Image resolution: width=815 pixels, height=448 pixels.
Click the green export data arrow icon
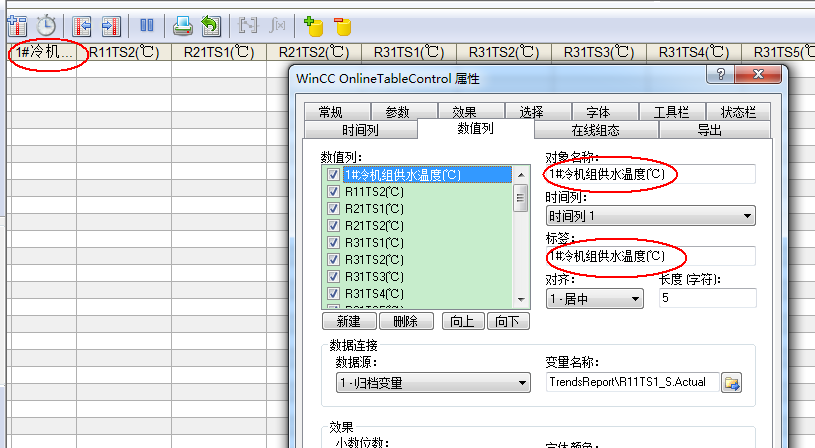(x=209, y=25)
